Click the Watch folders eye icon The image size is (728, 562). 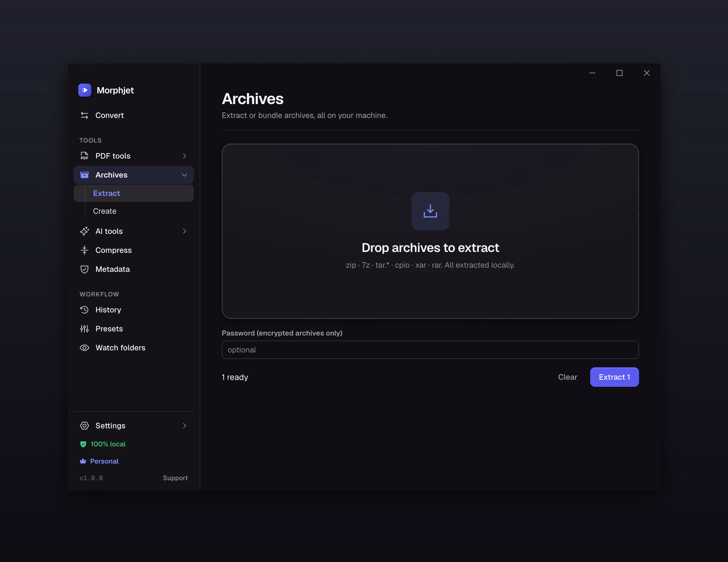tap(84, 348)
